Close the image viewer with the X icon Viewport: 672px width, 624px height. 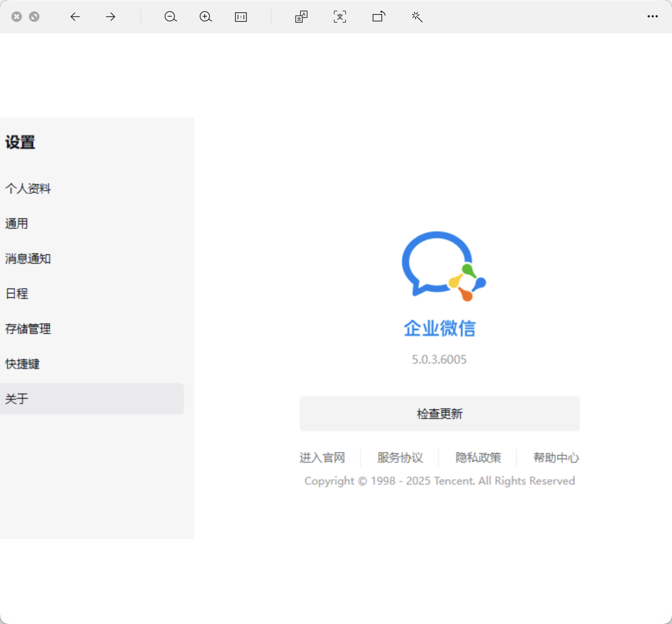(17, 17)
